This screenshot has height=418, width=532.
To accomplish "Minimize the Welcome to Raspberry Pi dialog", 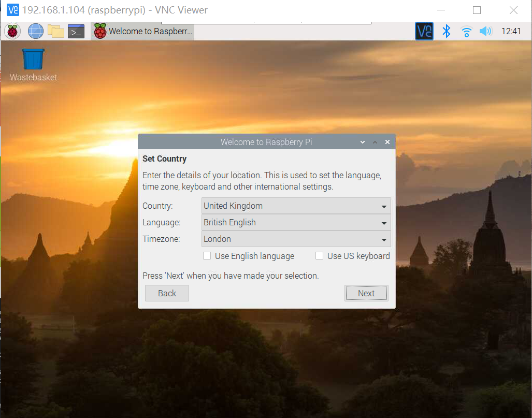I will click(x=363, y=142).
